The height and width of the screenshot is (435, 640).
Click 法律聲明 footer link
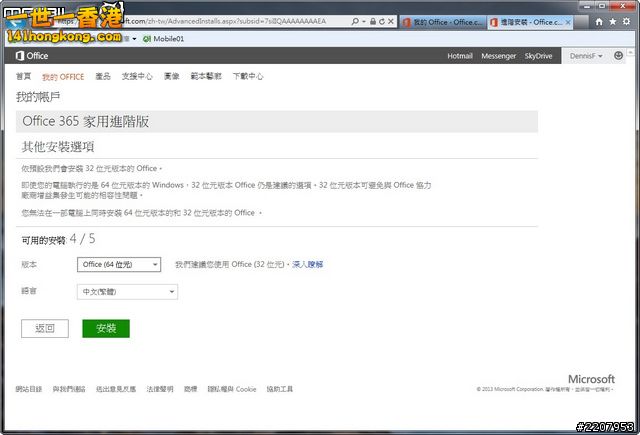(160, 389)
